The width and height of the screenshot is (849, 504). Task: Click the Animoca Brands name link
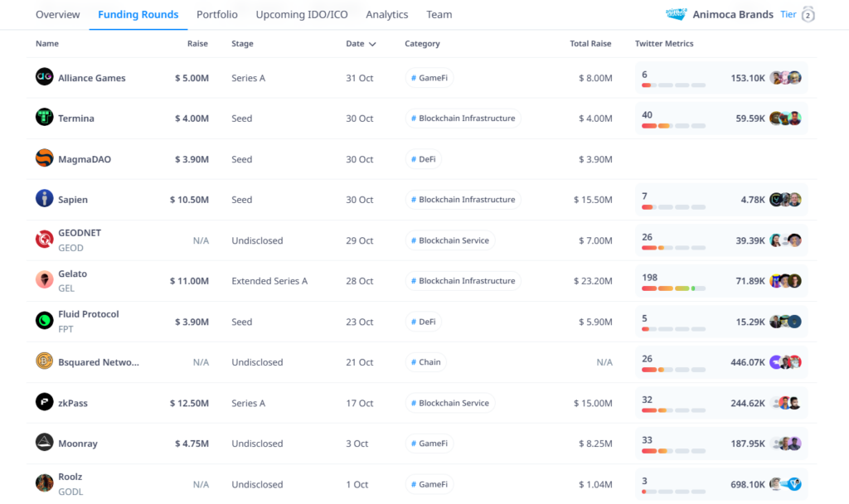click(x=733, y=15)
